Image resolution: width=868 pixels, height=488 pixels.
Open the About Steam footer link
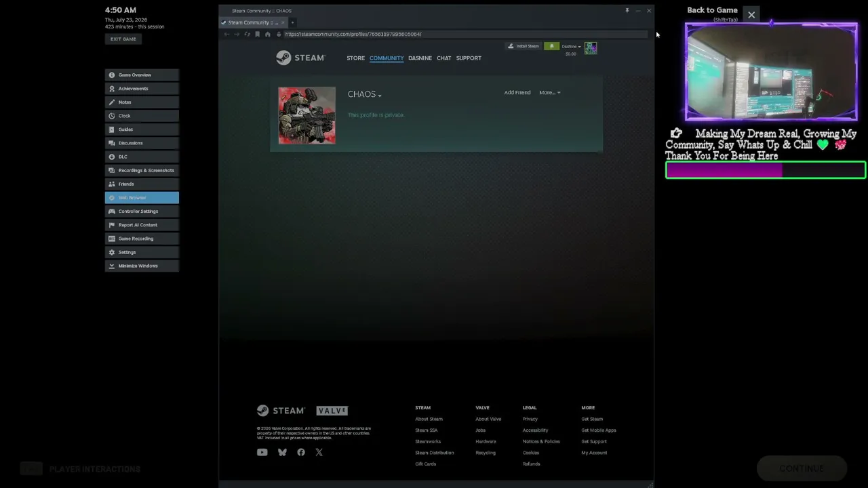[x=429, y=419]
